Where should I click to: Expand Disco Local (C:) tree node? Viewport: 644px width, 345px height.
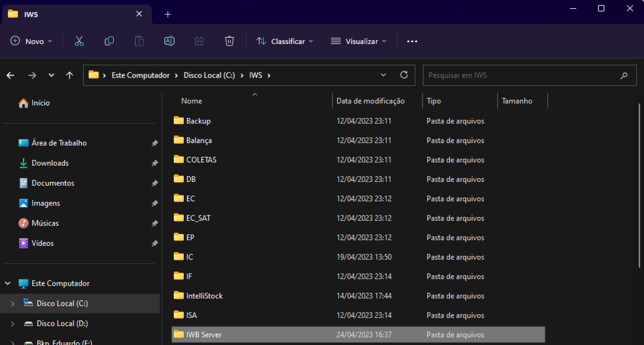[13, 304]
